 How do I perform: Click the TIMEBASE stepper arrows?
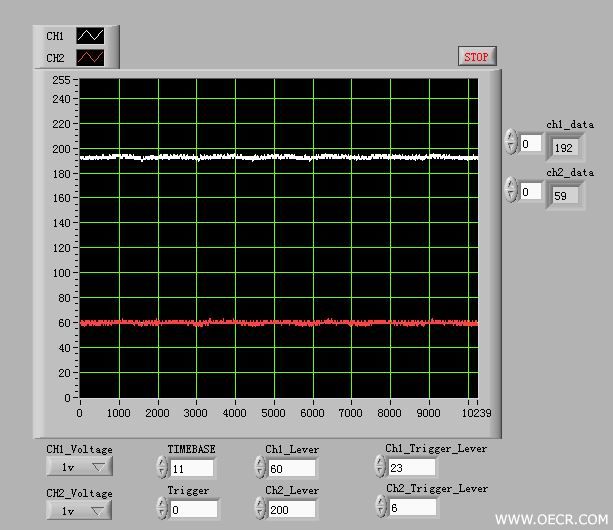162,467
